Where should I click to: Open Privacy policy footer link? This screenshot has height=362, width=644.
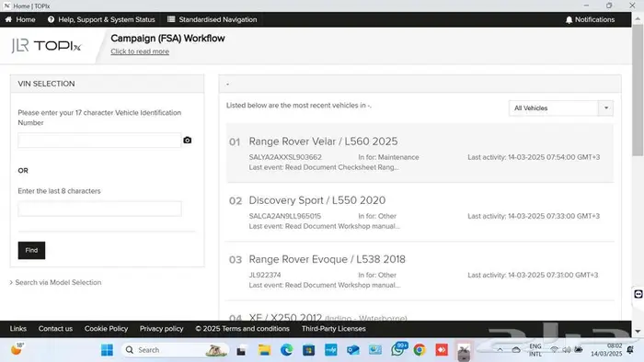point(161,329)
